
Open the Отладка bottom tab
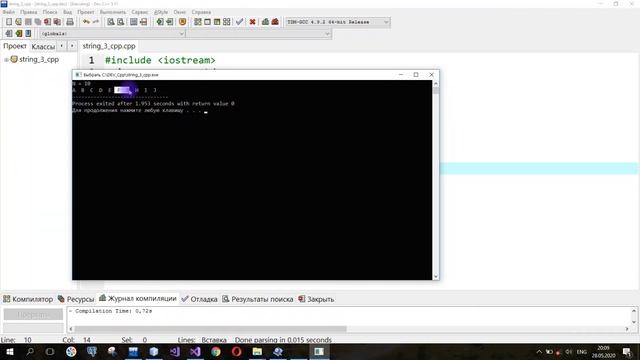point(199,299)
